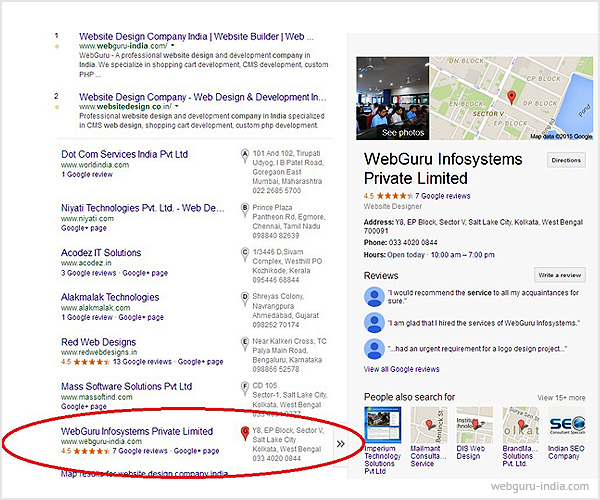Open the Acodez IT Solutions listing
600x500 pixels.
coord(101,253)
